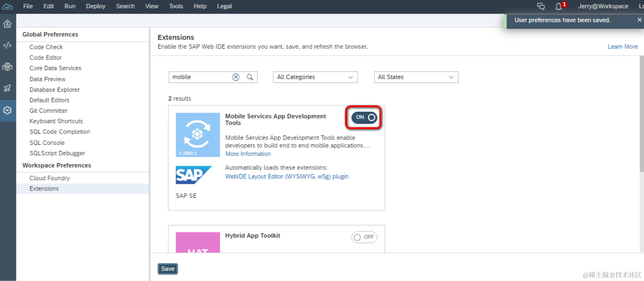Open the chat feedback icon in top bar
This screenshot has width=644, height=281.
click(x=541, y=6)
